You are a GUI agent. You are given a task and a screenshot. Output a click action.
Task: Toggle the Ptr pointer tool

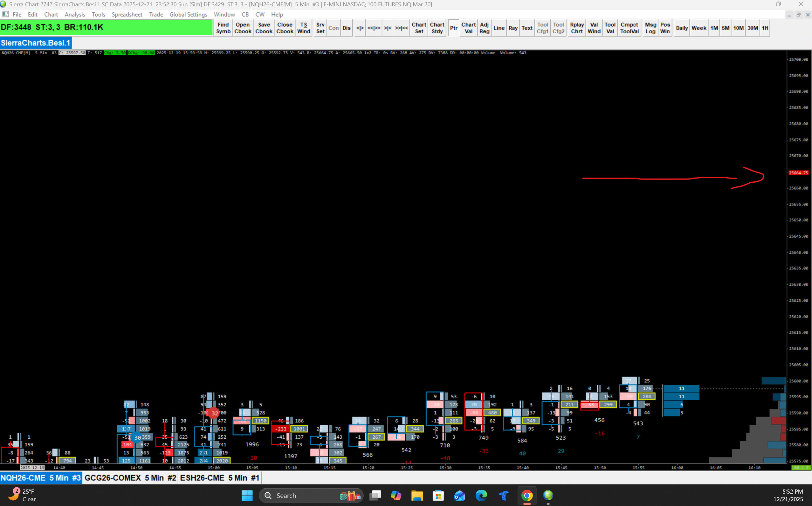coord(454,28)
